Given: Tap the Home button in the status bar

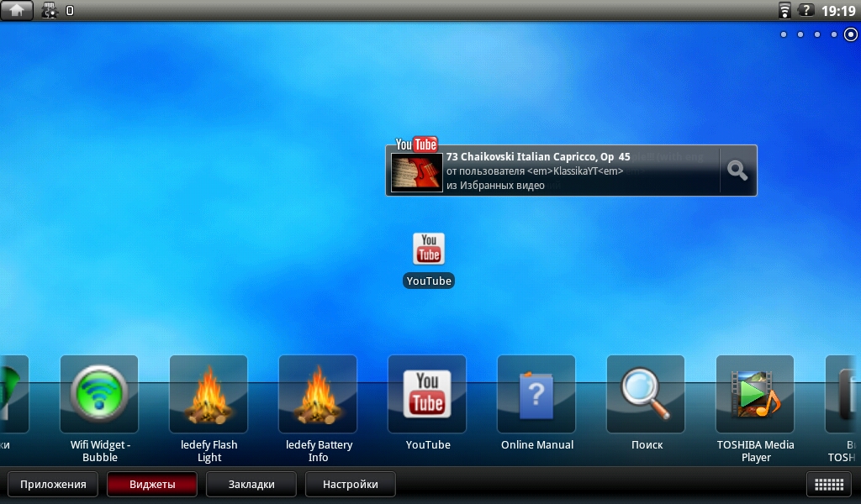Looking at the screenshot, I should [17, 10].
